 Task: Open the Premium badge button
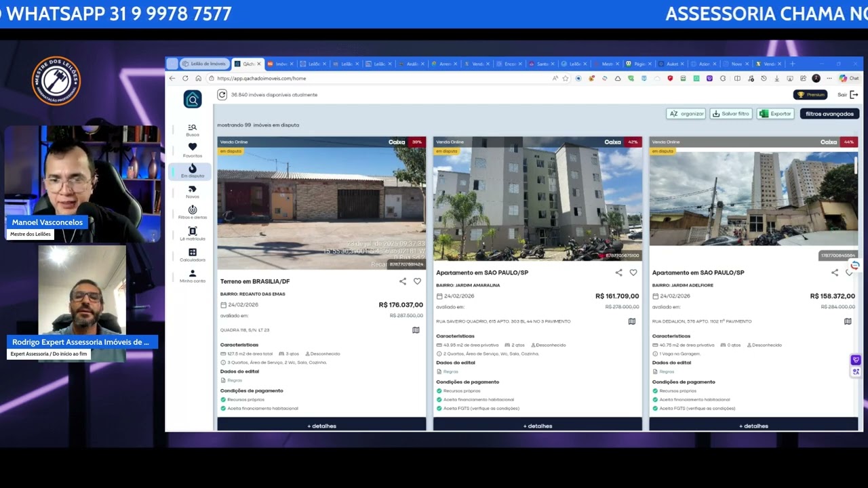tap(810, 95)
